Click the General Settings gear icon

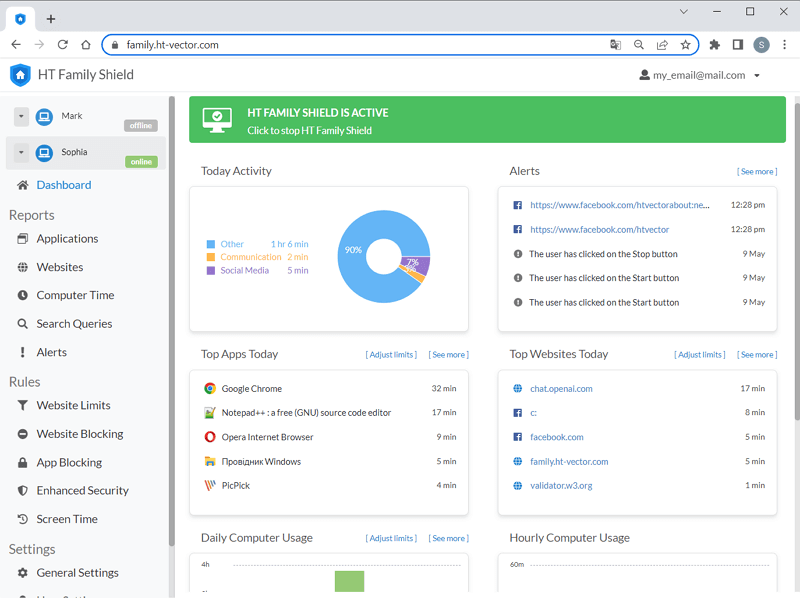pos(22,573)
